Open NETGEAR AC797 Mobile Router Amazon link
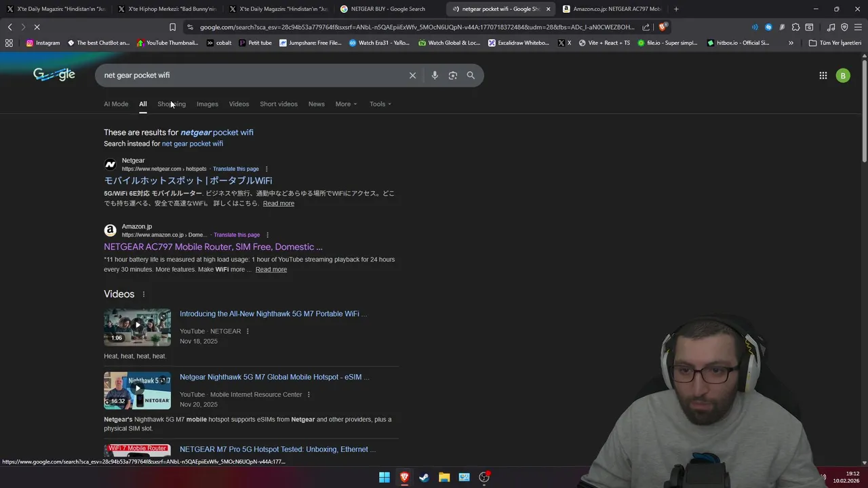This screenshot has height=488, width=868. (x=213, y=247)
